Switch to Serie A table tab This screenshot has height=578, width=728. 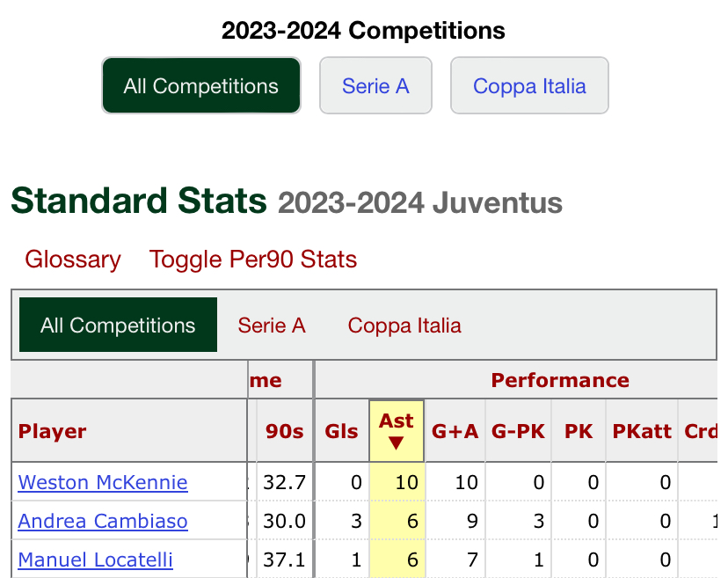(x=272, y=326)
